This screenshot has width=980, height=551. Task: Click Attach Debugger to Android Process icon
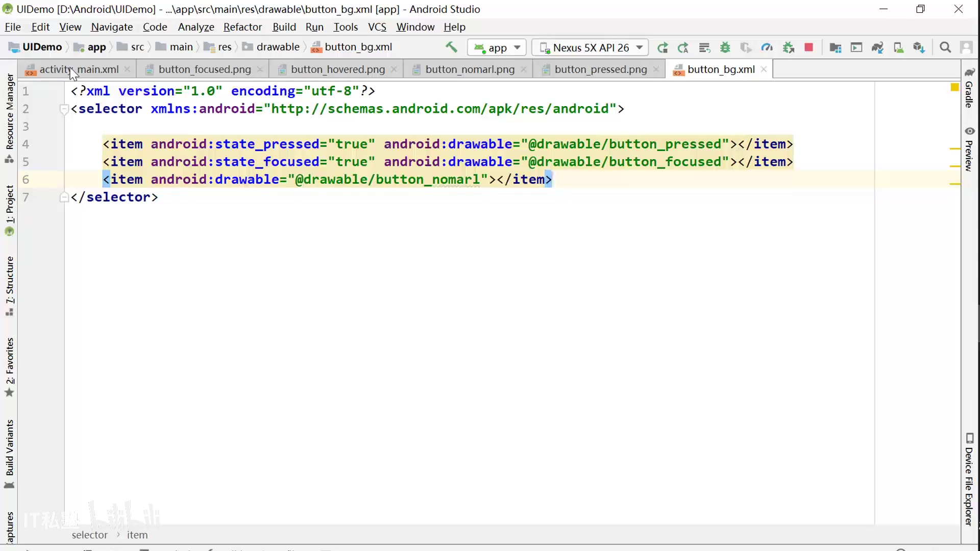tap(789, 47)
